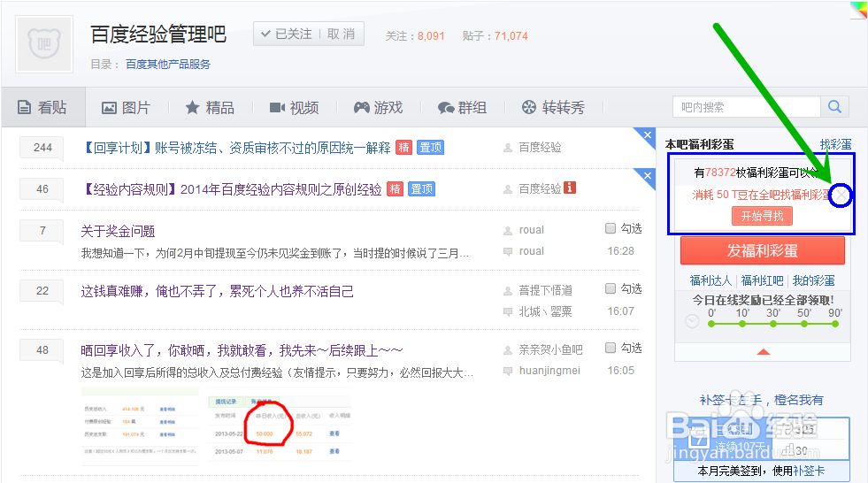The width and height of the screenshot is (868, 483).
Task: Open the 这钱真难赚 post
Action: coord(217,292)
